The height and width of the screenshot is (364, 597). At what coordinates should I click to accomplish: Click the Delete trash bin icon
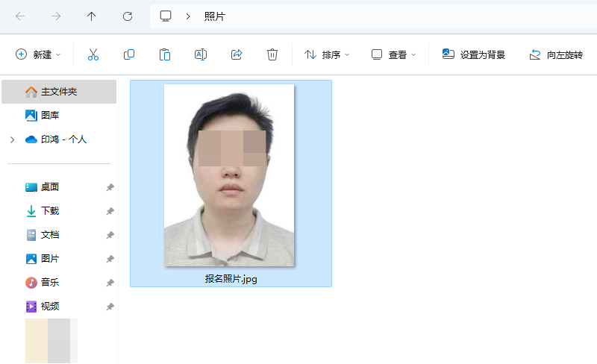point(272,54)
